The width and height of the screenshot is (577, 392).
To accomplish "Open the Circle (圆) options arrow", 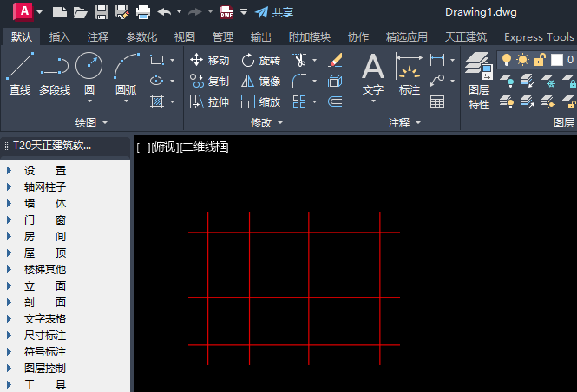I will click(x=89, y=101).
